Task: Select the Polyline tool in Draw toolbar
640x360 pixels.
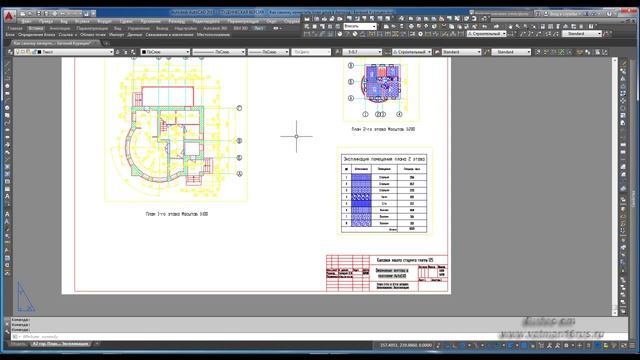Action: (x=7, y=78)
